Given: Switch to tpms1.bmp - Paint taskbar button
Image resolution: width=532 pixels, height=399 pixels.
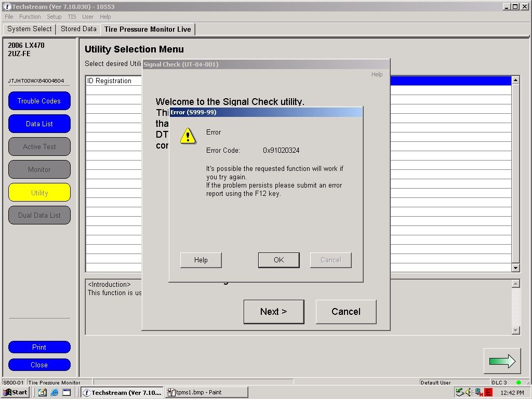Looking at the screenshot, I should [x=207, y=393].
